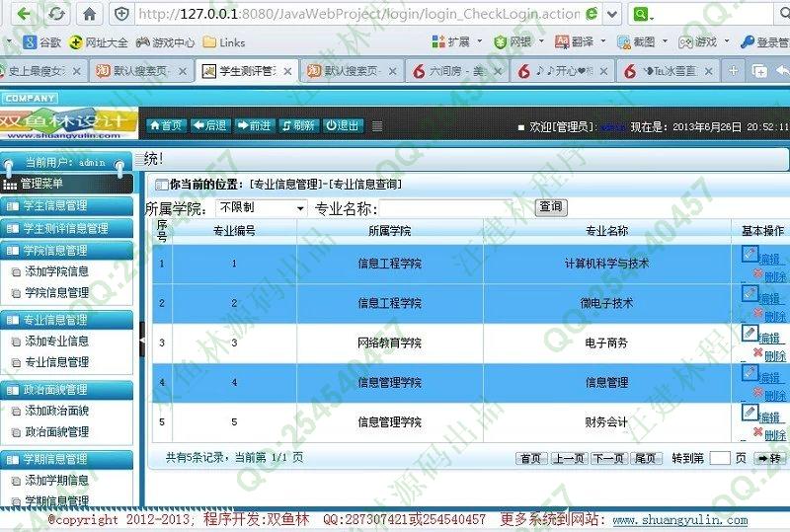Open 学院信息管理 sub-item
This screenshot has width=790, height=532.
[x=56, y=293]
